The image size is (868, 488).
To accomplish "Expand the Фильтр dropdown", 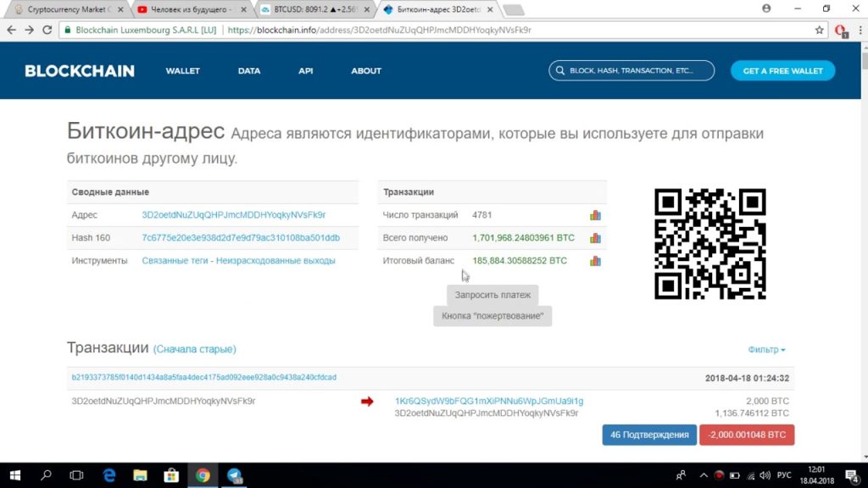I will click(766, 350).
